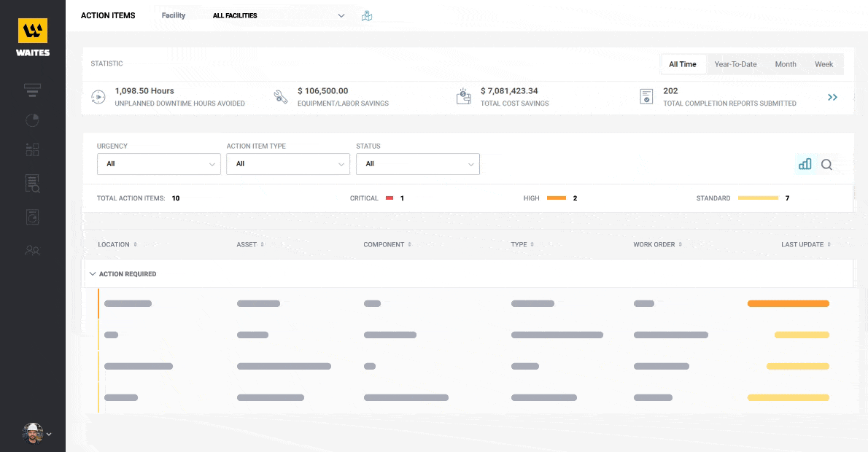Click the Critical red swatch
868x452 pixels.
[390, 198]
